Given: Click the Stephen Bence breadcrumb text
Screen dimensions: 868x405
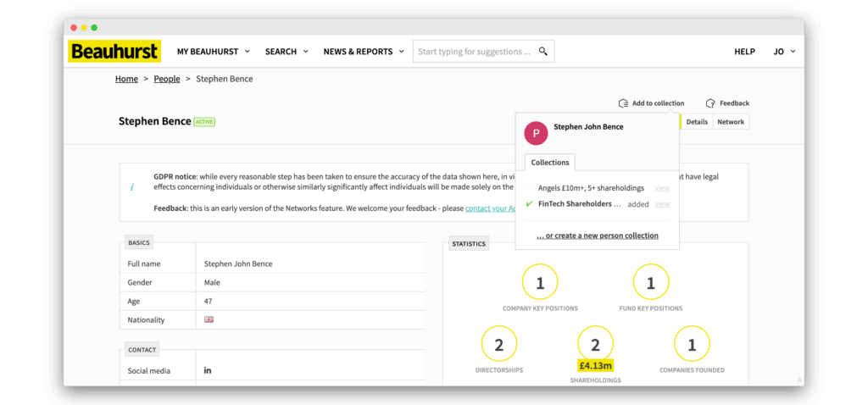Looking at the screenshot, I should 224,79.
